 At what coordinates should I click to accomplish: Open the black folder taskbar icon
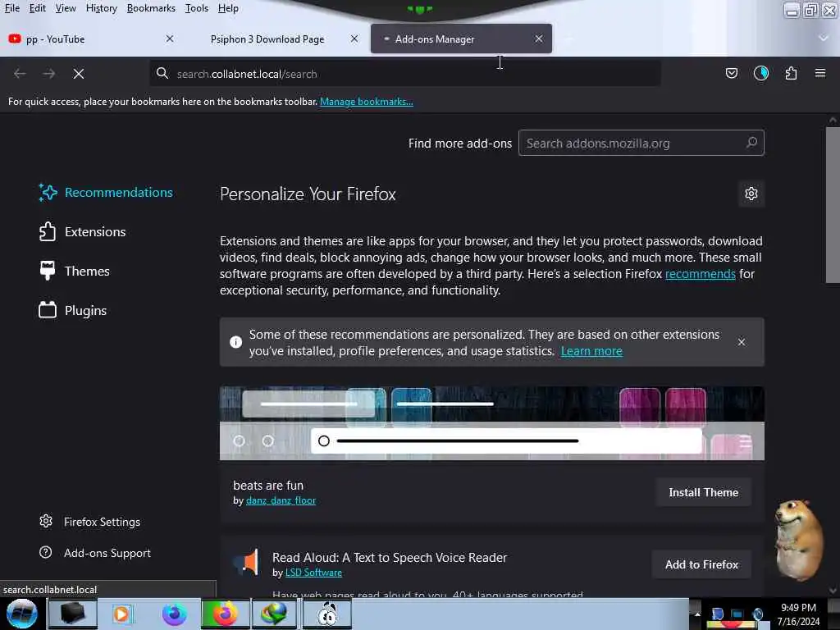coord(72,614)
